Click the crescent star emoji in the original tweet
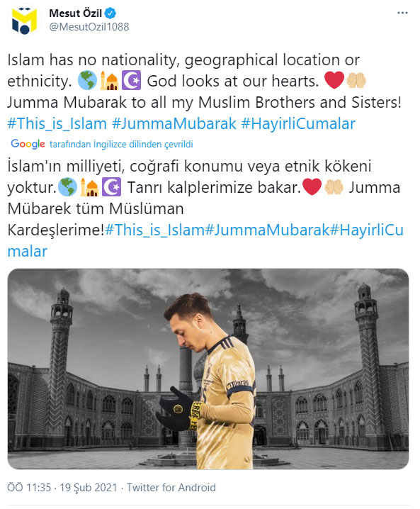Screen dimensions: 420x509 click(131, 80)
